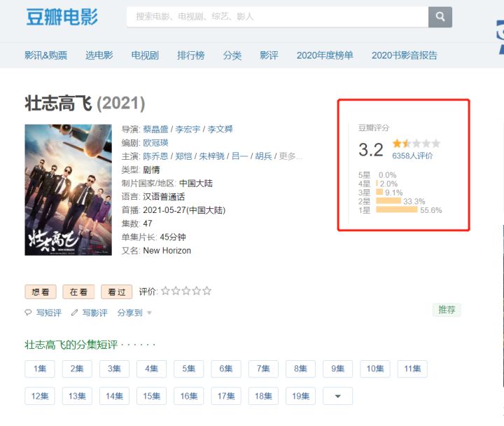The image size is (504, 426).
Task: Open the 2集 episode button
Action: pos(77,369)
